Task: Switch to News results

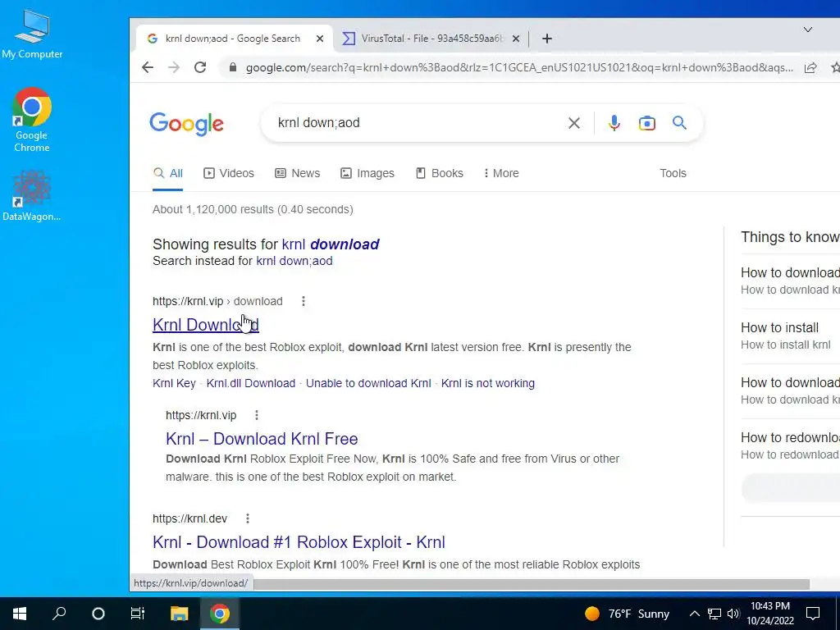Action: coord(297,173)
